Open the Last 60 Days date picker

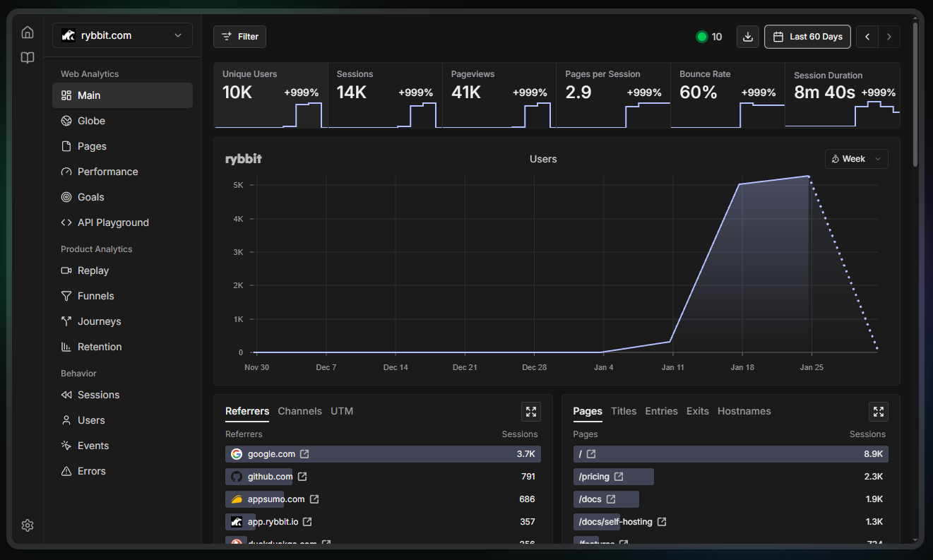coord(807,36)
